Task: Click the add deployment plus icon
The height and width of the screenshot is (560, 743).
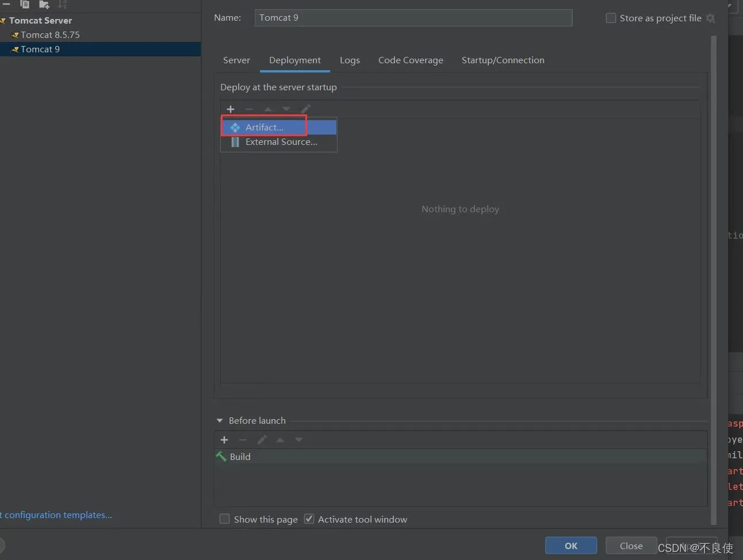Action: 231,109
